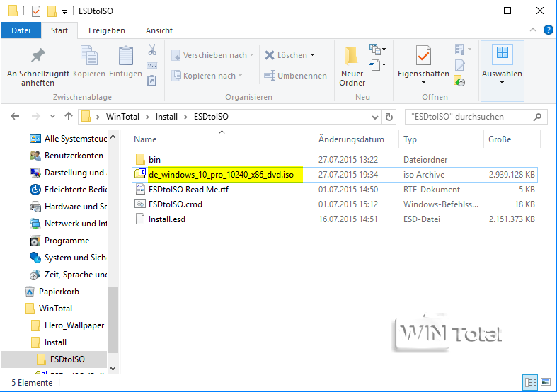
Task: Open the Datei tab
Action: coord(21,30)
